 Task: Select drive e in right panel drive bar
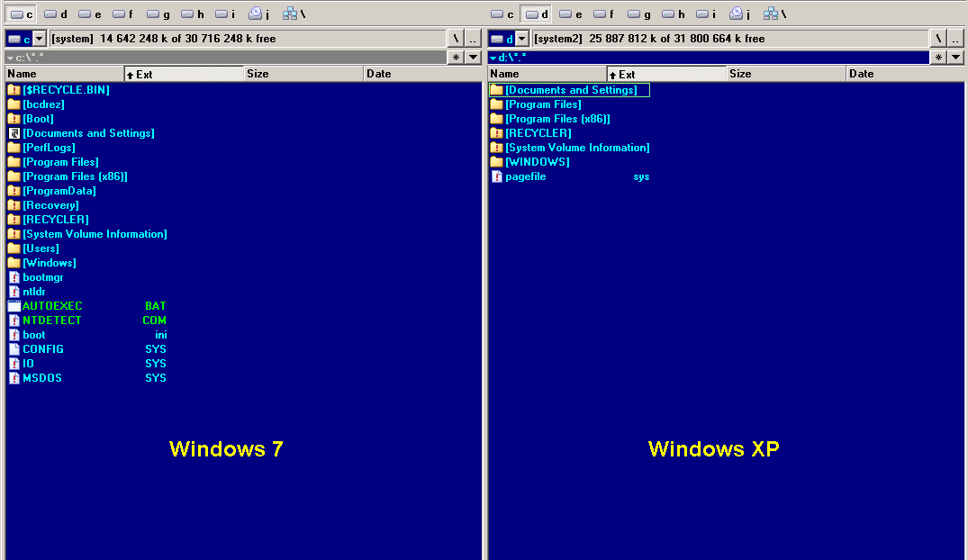coord(570,14)
